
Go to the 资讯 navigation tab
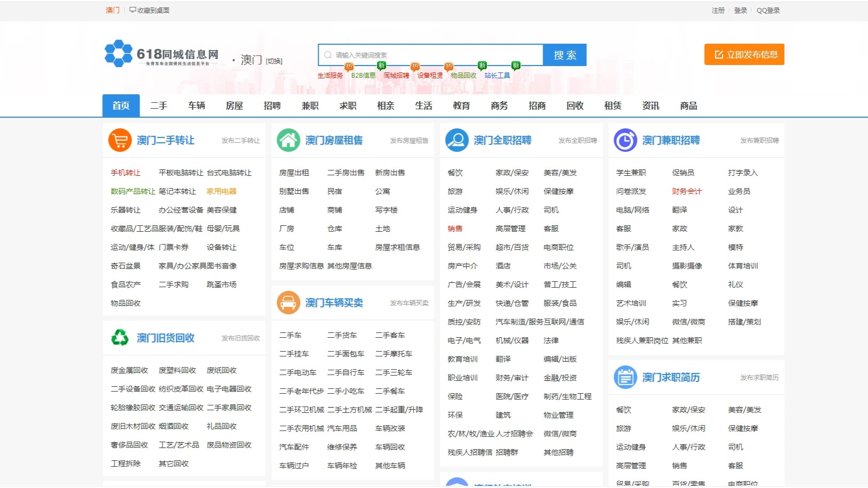[651, 105]
